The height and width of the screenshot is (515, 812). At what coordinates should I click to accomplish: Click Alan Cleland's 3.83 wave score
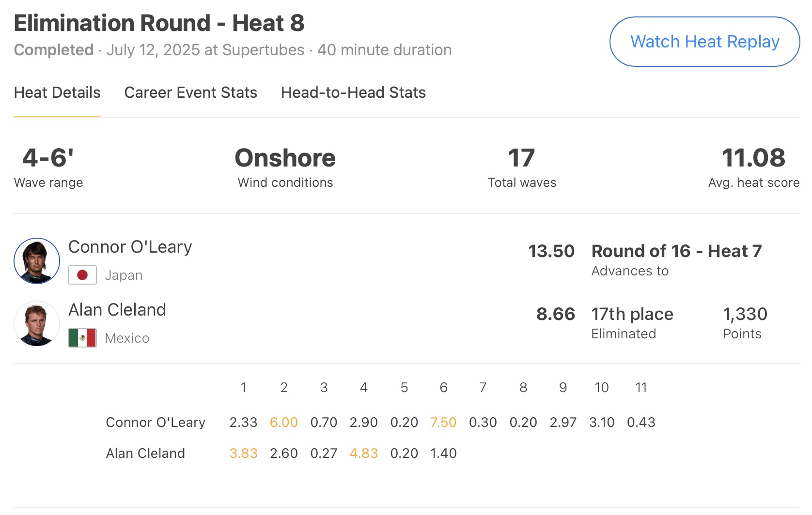click(x=243, y=454)
